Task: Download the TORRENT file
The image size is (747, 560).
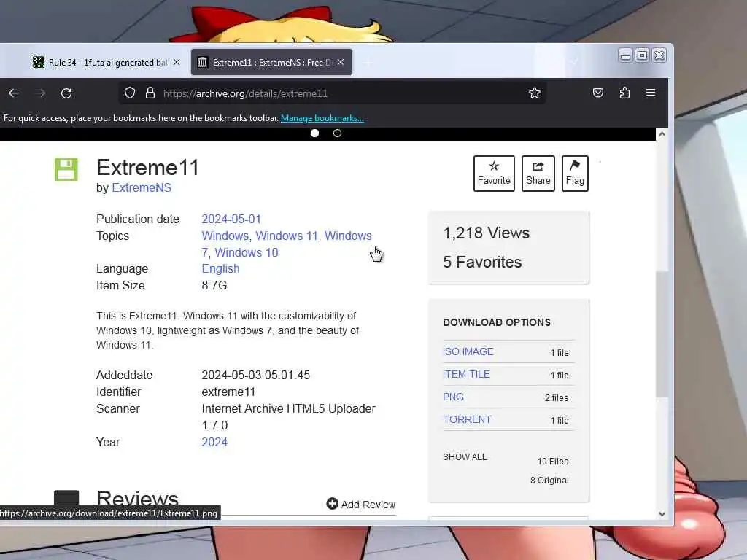Action: tap(467, 419)
